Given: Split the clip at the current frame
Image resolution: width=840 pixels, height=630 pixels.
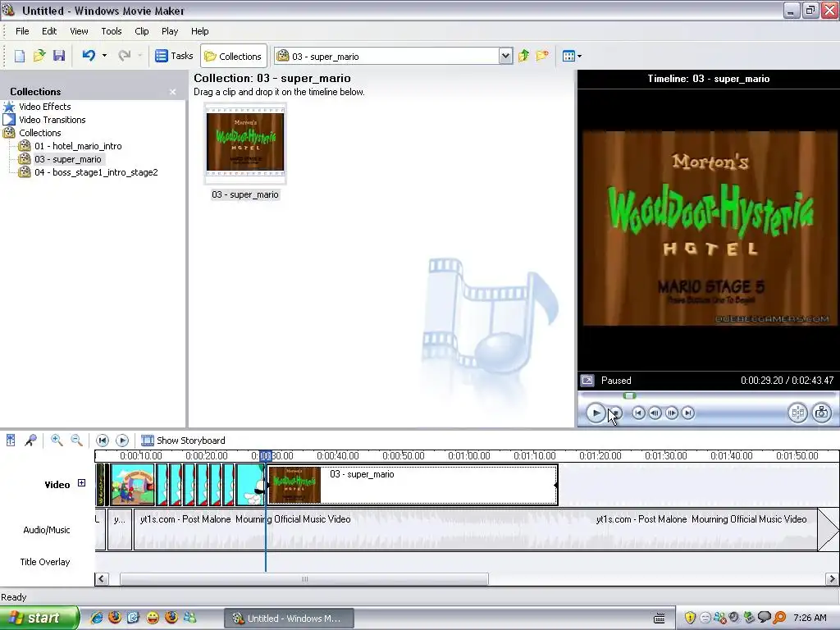Looking at the screenshot, I should point(797,413).
